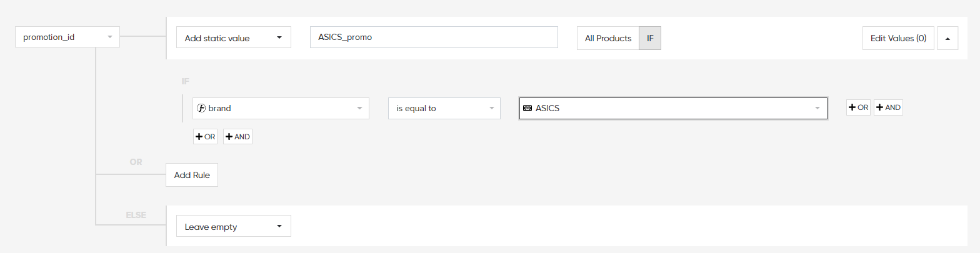The image size is (980, 253).
Task: Click the ASICS text in the condition value box
Action: (547, 108)
